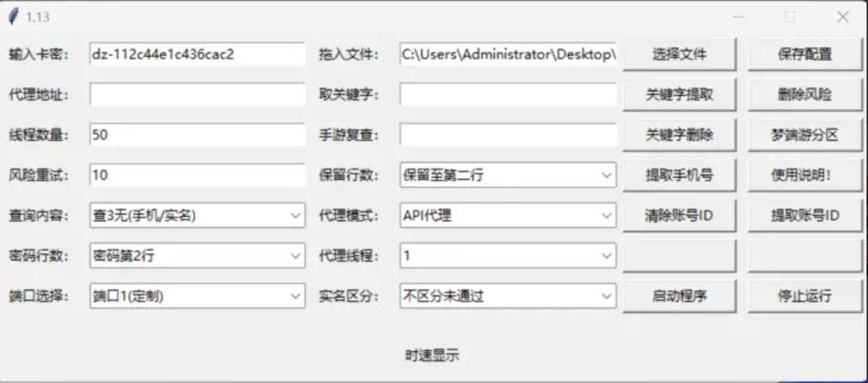Focus the 手游复查 input field
The image size is (868, 383).
[x=508, y=135]
